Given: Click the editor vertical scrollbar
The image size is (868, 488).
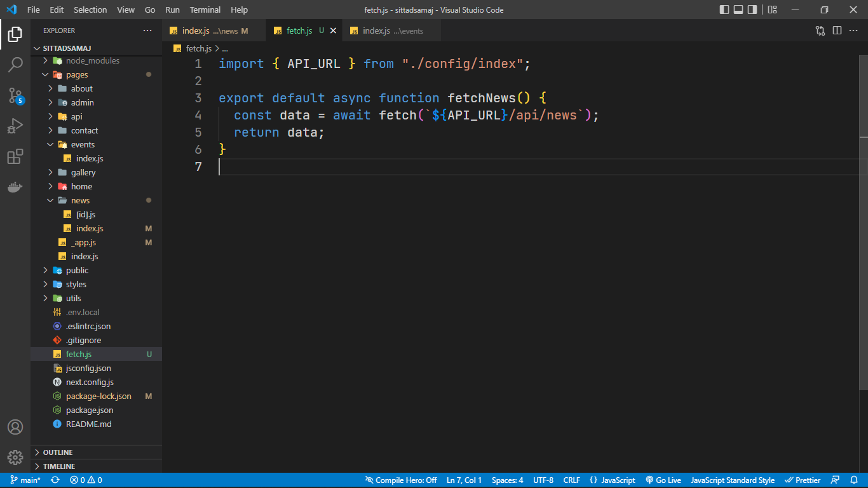Looking at the screenshot, I should (863, 95).
